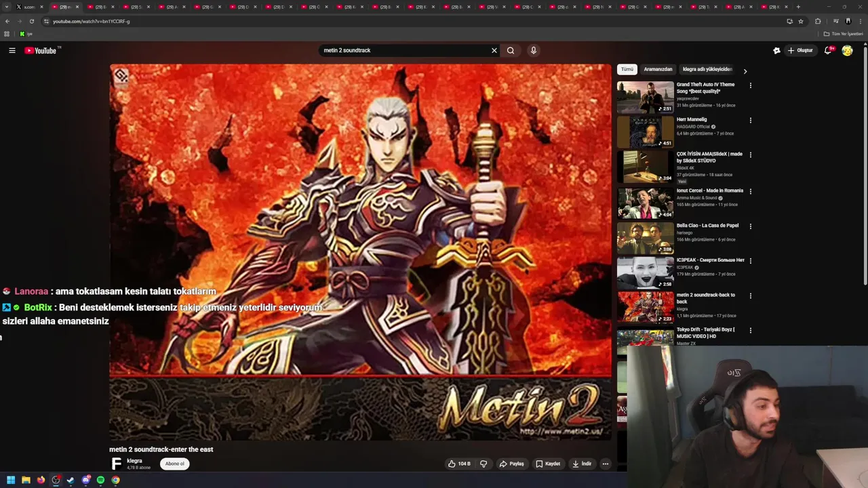Open the more actions three-dot menu below video
The width and height of the screenshot is (868, 488).
pyautogui.click(x=606, y=464)
